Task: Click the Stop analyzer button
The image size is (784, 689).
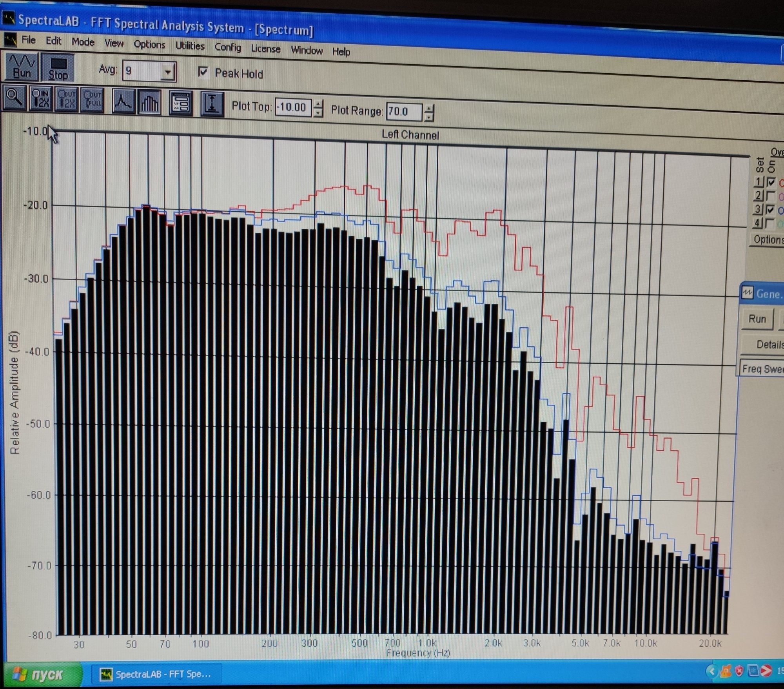Action: (58, 68)
